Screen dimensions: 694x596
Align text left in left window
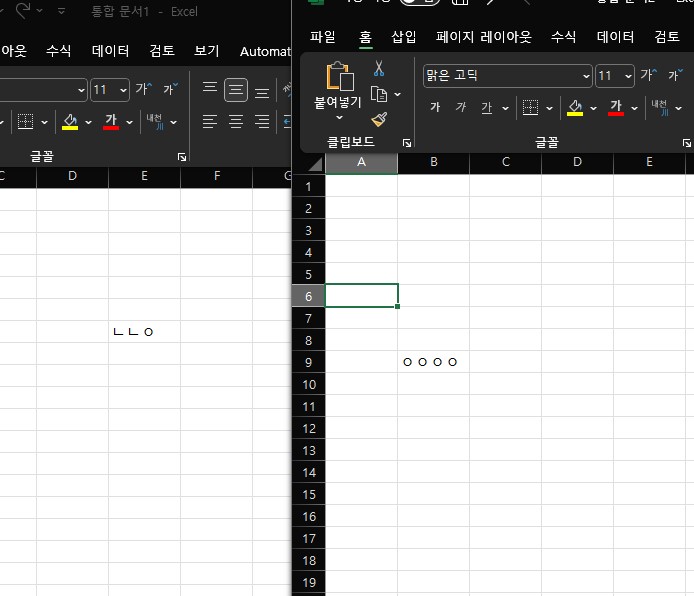click(x=210, y=121)
